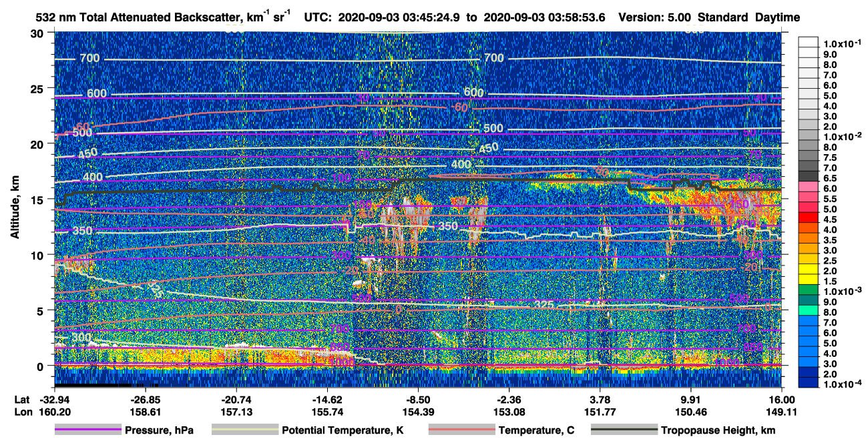Click longitude value 158.61
Screen dimensions: 868x445
click(145, 412)
